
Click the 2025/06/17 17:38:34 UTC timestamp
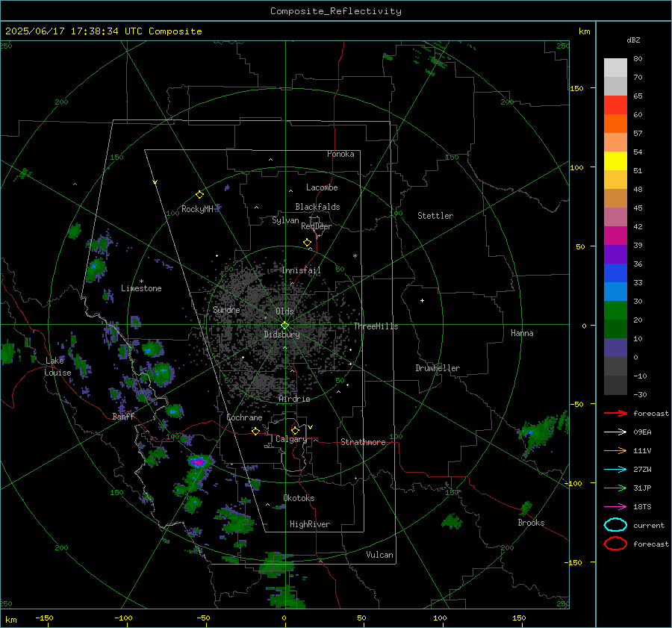[x=103, y=31]
